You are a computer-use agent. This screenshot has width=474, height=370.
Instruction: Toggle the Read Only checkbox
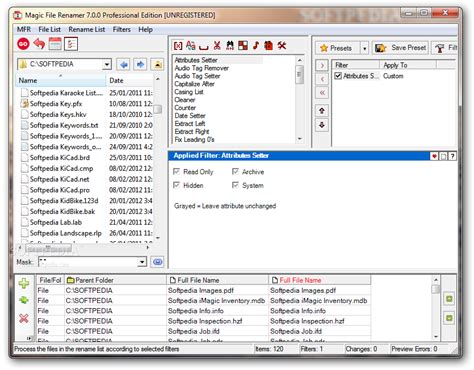point(177,172)
